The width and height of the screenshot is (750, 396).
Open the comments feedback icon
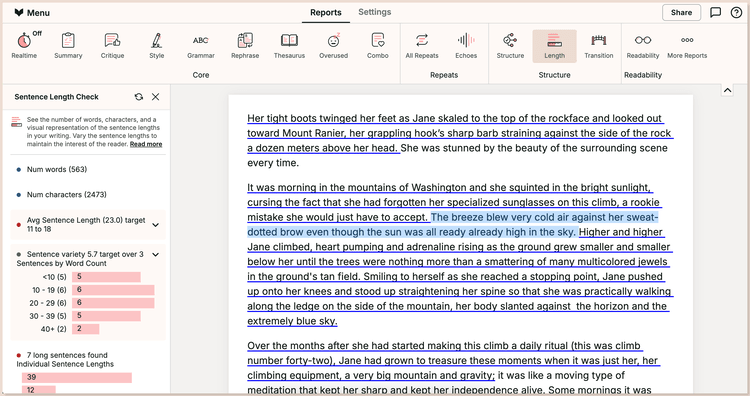pos(716,12)
